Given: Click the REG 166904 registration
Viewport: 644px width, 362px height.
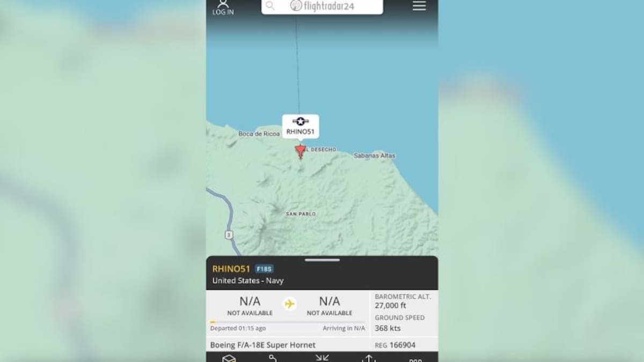Looking at the screenshot, I should [395, 345].
